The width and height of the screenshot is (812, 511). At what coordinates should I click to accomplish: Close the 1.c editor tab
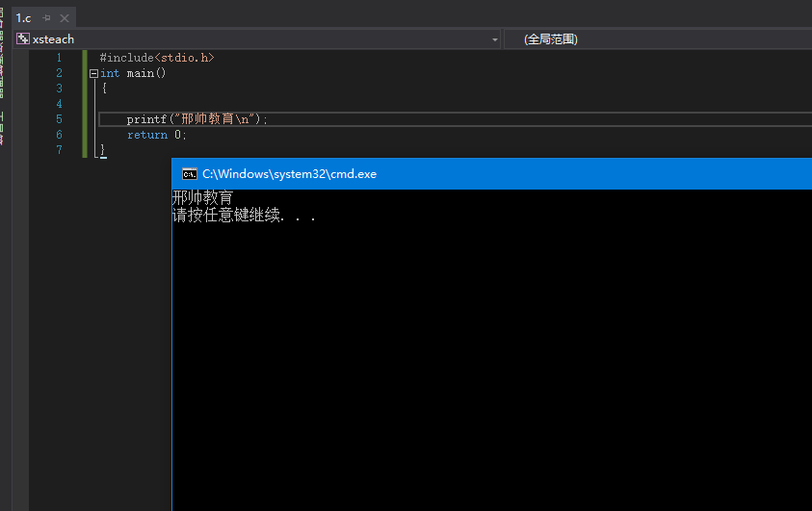65,18
